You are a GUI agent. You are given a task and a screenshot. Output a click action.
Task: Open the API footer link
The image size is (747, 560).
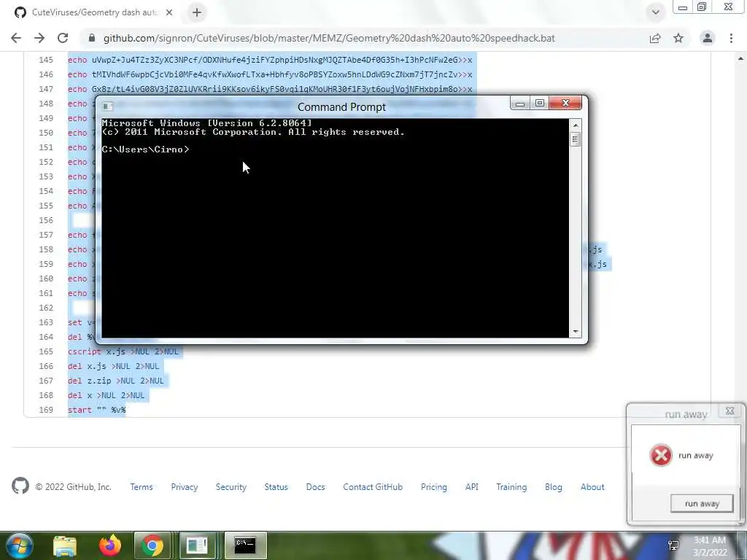[472, 486]
